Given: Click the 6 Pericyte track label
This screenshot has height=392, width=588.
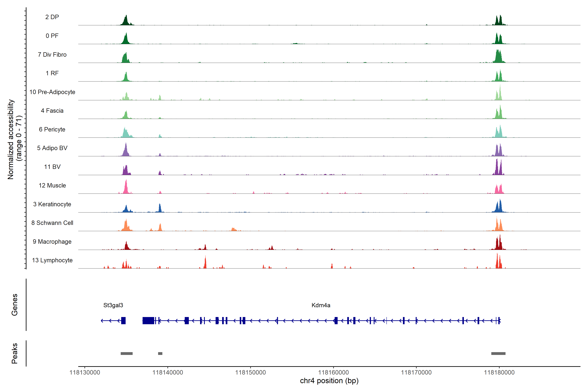Looking at the screenshot, I should (52, 129).
